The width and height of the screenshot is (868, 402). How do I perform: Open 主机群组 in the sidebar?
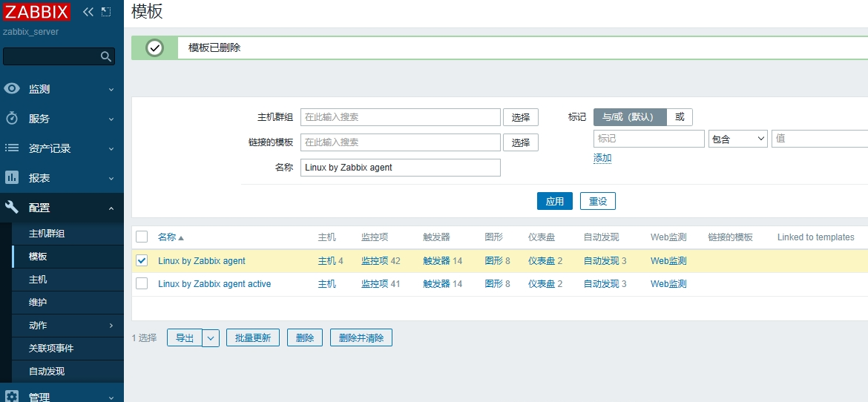pos(47,234)
